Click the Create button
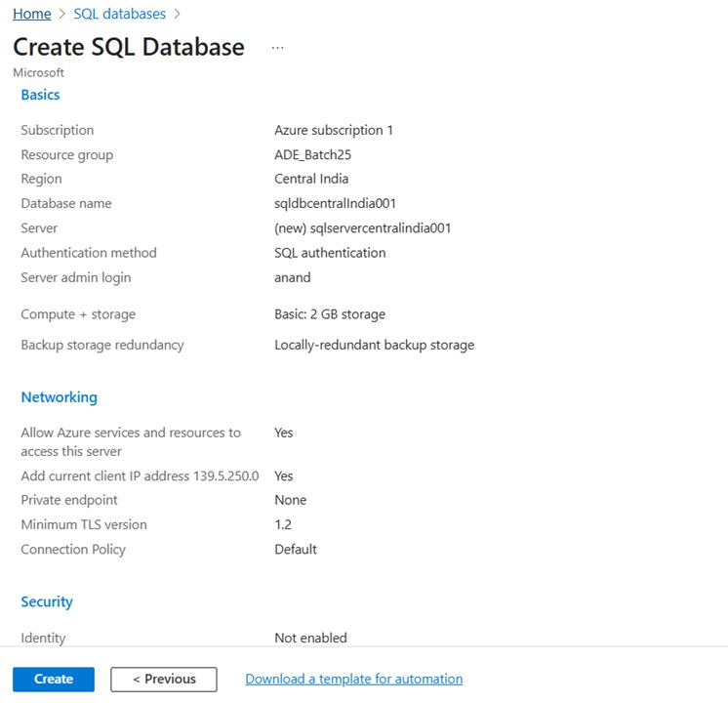728x703 pixels. 54,679
